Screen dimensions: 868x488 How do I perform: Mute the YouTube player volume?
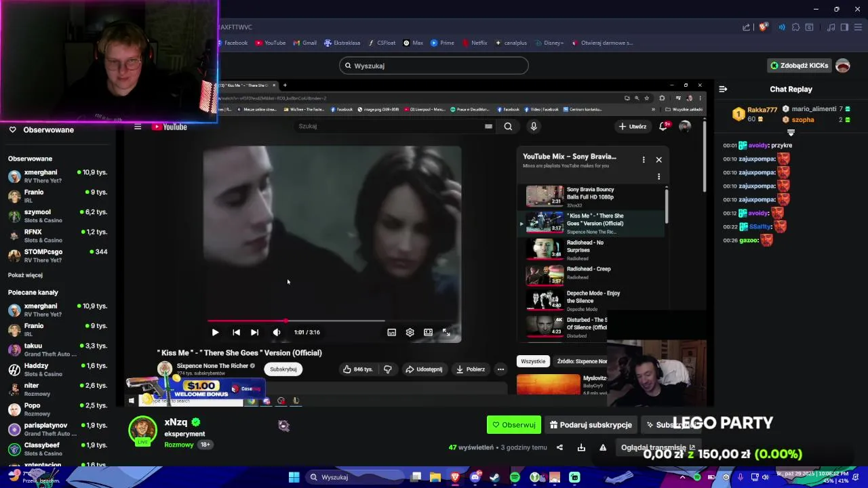point(276,332)
